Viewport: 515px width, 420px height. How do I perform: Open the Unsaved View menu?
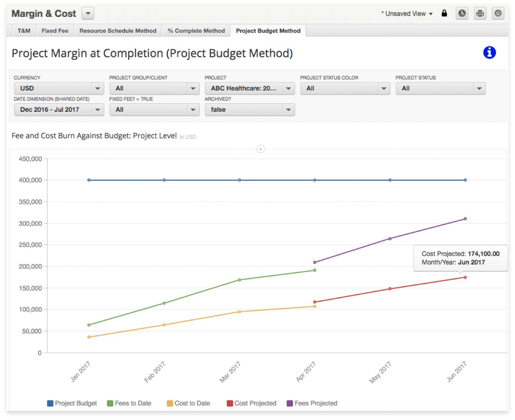click(x=407, y=14)
